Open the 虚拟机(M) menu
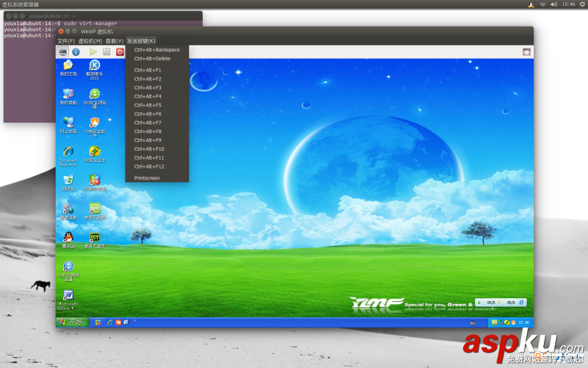 point(90,41)
